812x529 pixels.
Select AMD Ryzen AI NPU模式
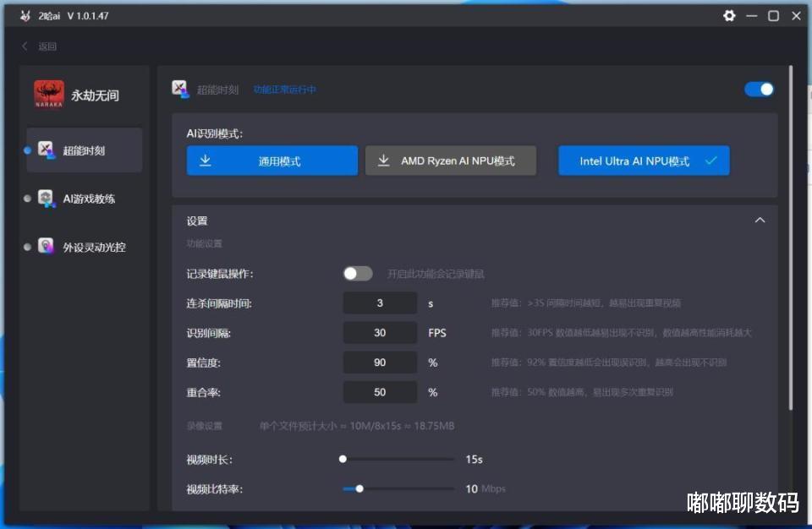click(x=451, y=161)
